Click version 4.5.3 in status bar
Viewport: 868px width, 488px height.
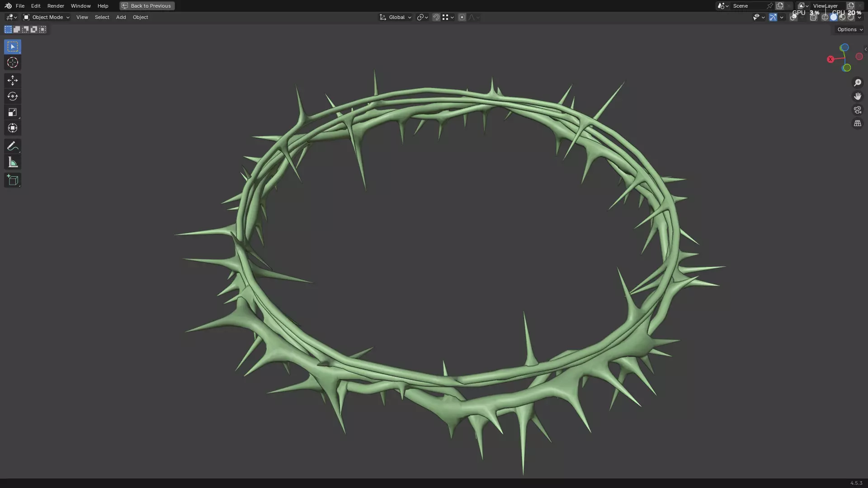[856, 483]
